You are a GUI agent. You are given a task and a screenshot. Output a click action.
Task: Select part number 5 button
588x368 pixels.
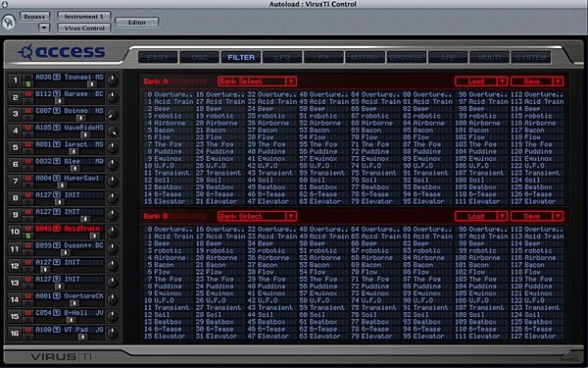[x=15, y=147]
